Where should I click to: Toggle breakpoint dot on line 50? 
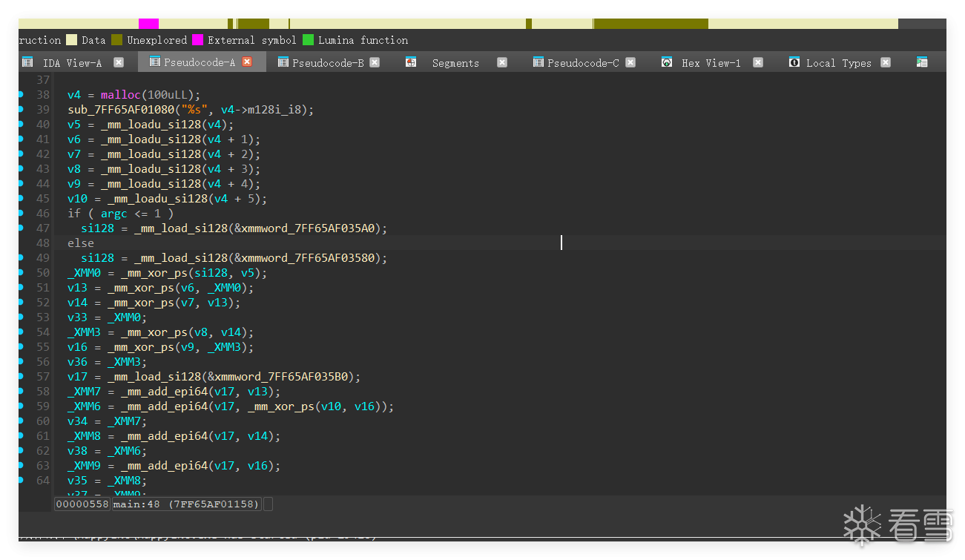click(21, 272)
